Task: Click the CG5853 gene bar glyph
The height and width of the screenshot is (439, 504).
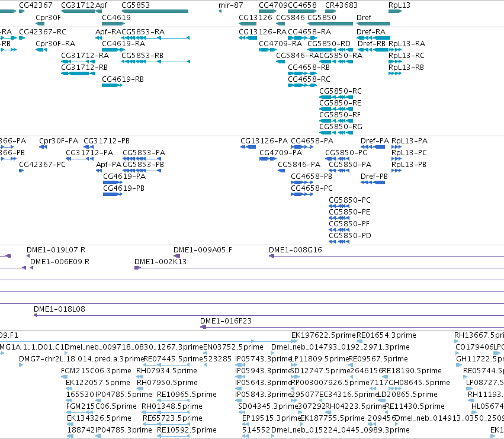Action: coord(155,11)
